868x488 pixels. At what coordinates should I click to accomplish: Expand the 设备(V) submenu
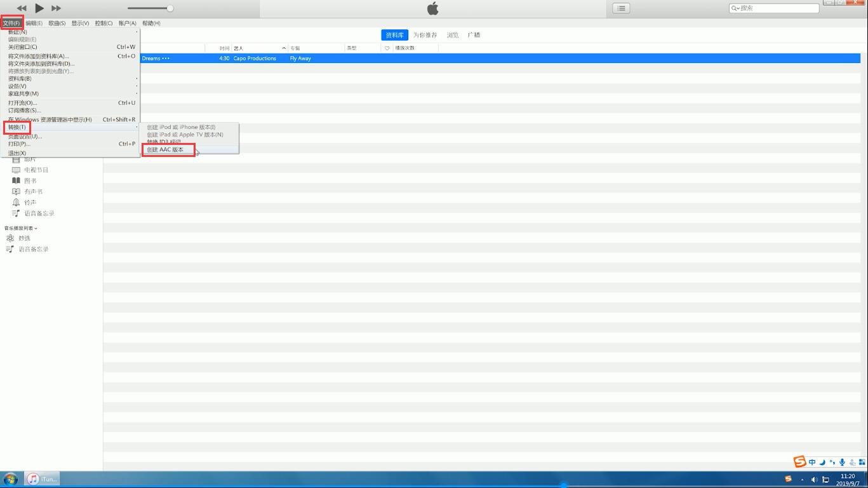[71, 86]
